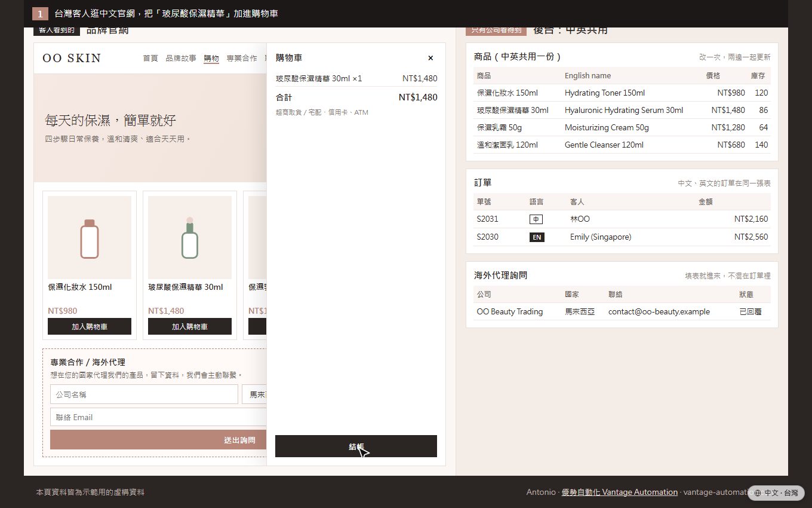
Task: Click the stock value 86
Action: pyautogui.click(x=764, y=111)
